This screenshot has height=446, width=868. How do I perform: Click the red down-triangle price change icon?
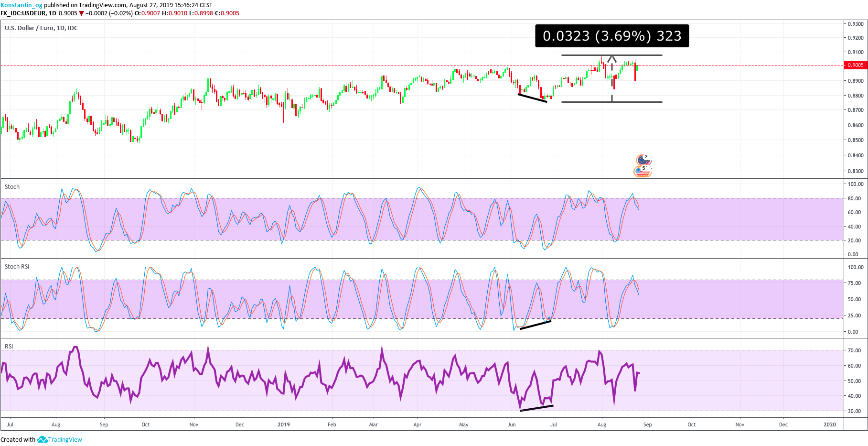click(x=81, y=13)
